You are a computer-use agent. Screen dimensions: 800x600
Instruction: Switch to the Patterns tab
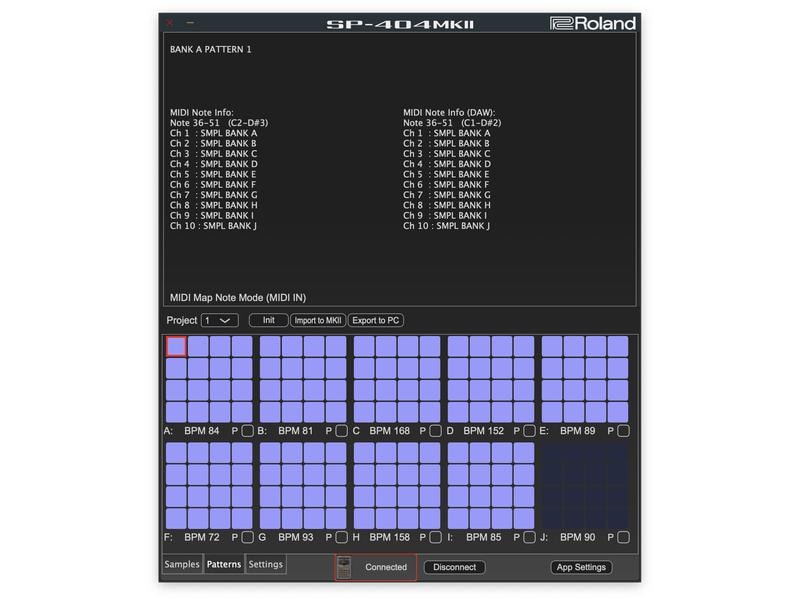(x=224, y=564)
